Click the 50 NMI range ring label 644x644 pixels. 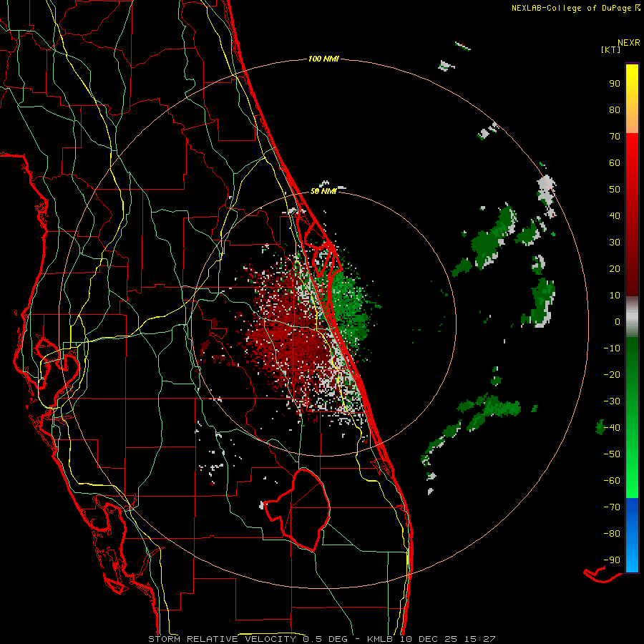(323, 191)
